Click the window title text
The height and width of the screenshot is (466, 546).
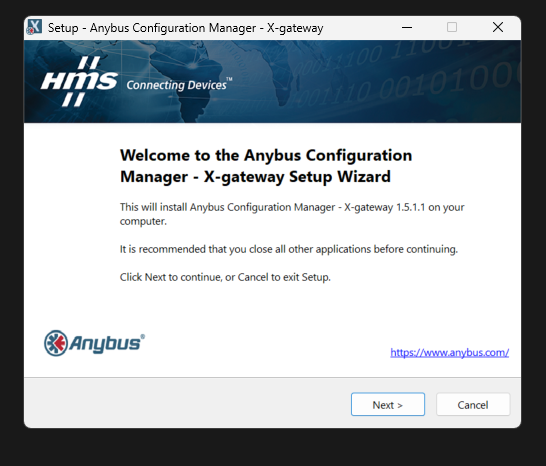pos(186,28)
